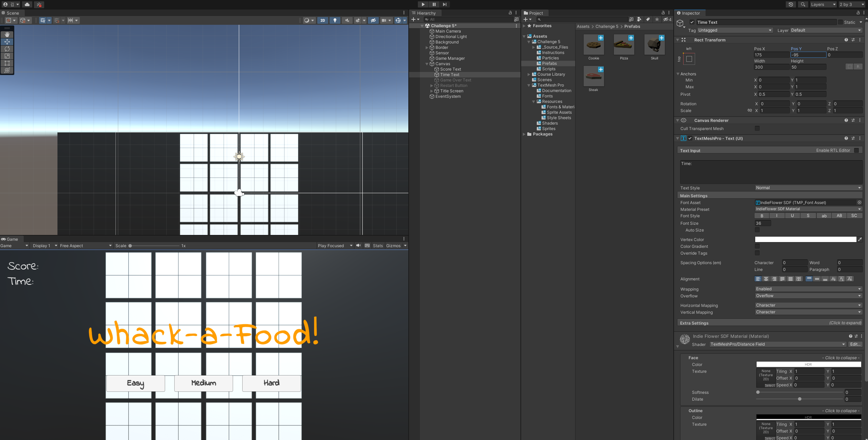This screenshot has width=868, height=440.
Task: Select the Rotate tool in the Scene view
Action: [7, 49]
